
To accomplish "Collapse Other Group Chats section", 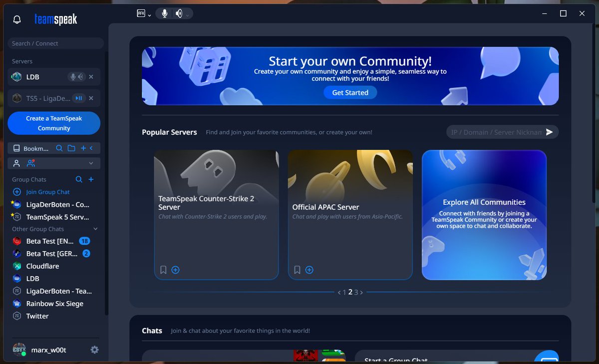I will [95, 229].
